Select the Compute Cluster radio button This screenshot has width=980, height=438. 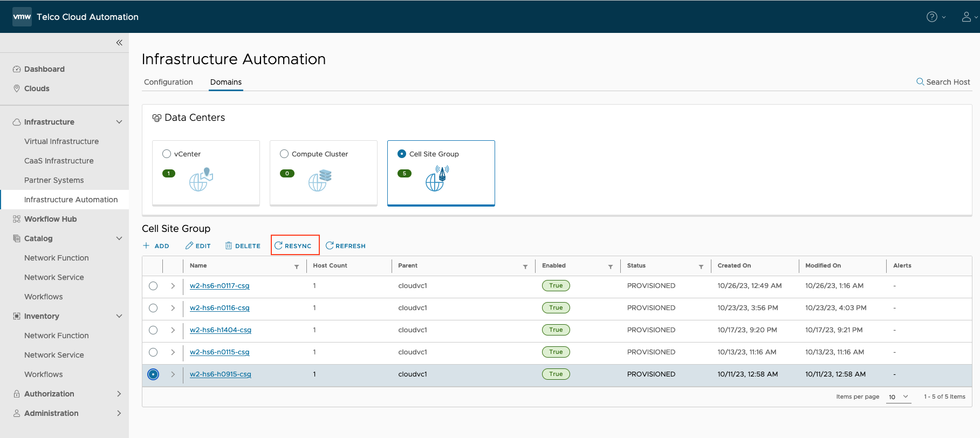pyautogui.click(x=284, y=154)
